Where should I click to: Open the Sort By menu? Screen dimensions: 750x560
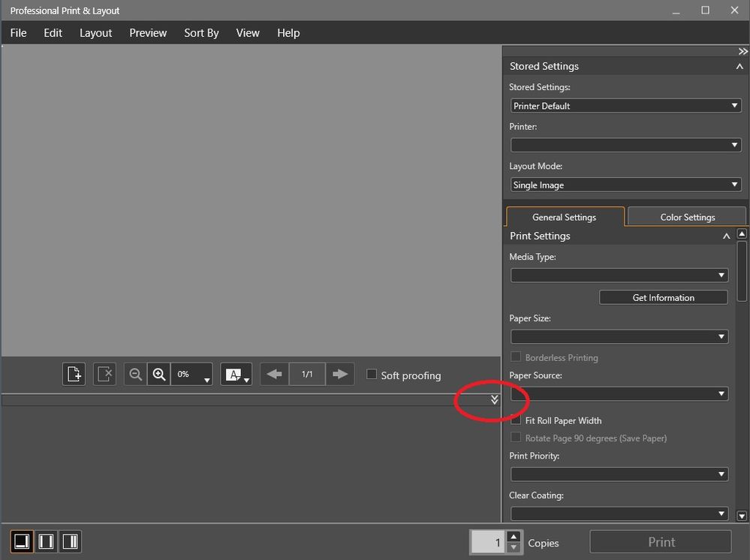tap(201, 33)
